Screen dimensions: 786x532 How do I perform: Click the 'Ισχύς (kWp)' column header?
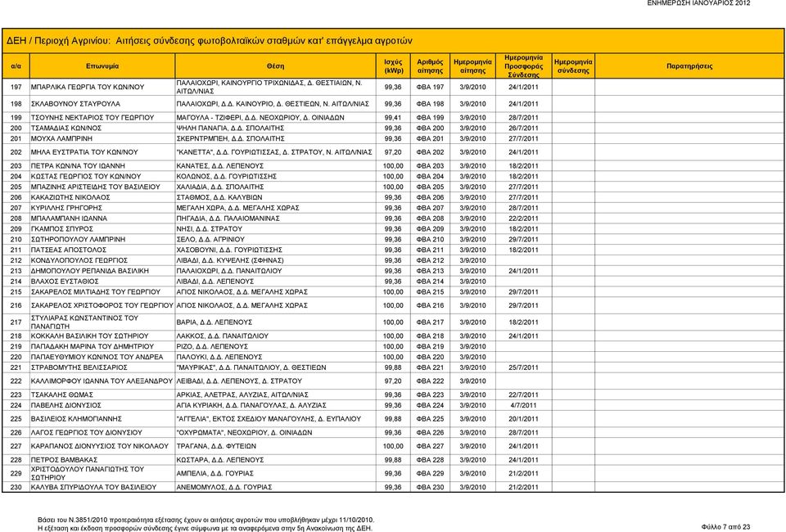(394, 66)
